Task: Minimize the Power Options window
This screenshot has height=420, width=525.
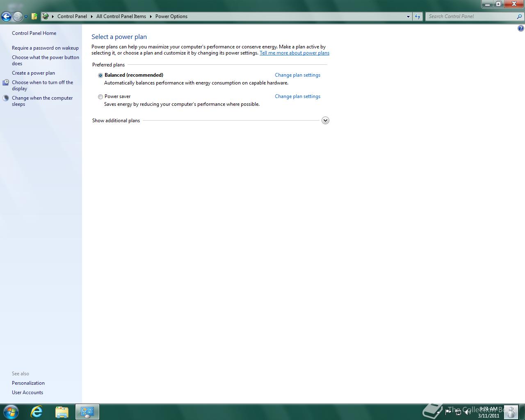Action: [487, 4]
